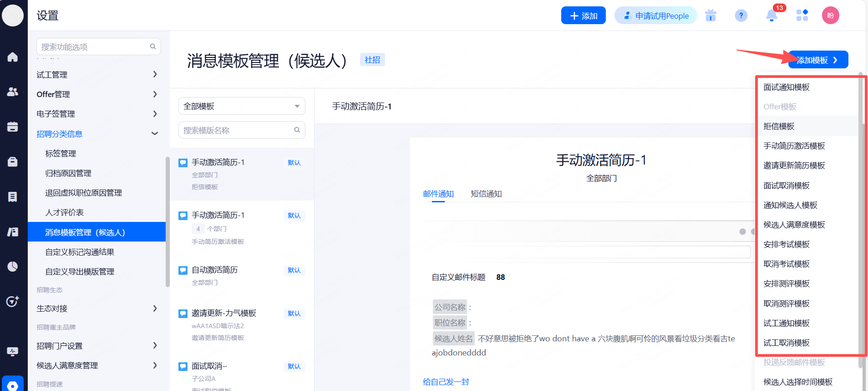Viewport: 868px width, 391px height.
Task: Click the user avatar in top bar
Action: click(x=830, y=15)
